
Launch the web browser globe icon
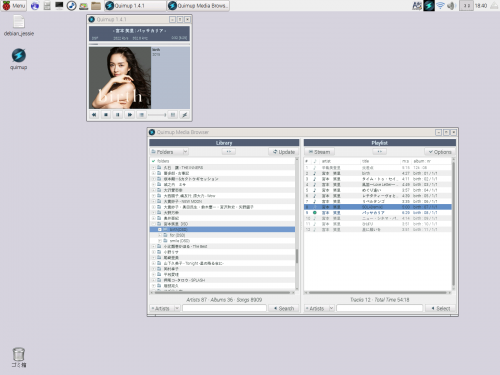click(x=35, y=6)
